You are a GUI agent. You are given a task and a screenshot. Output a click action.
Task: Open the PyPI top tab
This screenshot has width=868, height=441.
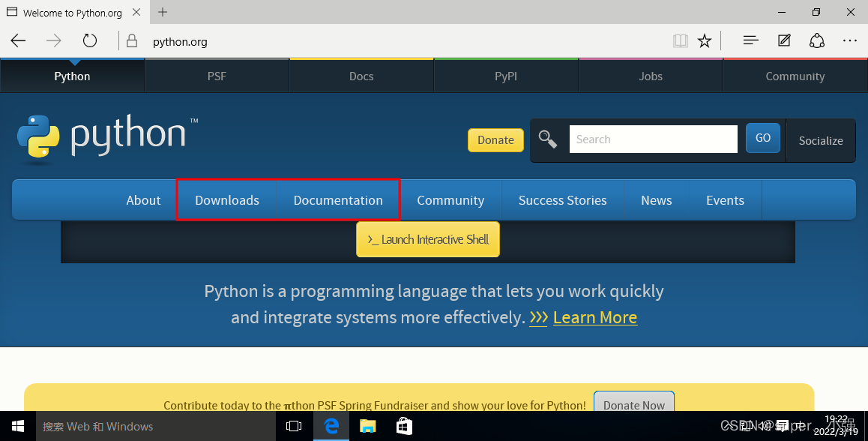click(x=506, y=76)
